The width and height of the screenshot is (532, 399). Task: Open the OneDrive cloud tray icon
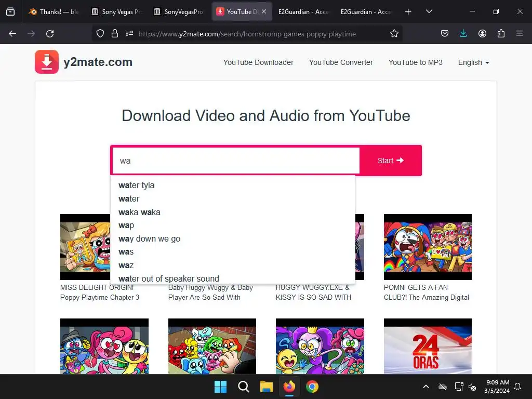[x=443, y=387]
